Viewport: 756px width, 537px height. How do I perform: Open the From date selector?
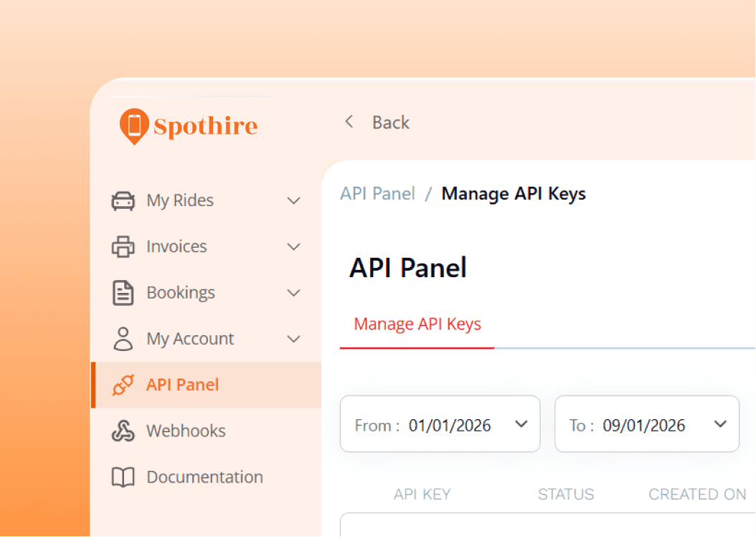point(440,424)
